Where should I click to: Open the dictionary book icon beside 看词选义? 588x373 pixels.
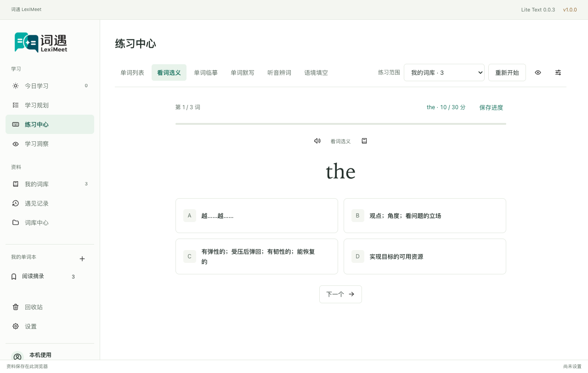(364, 141)
